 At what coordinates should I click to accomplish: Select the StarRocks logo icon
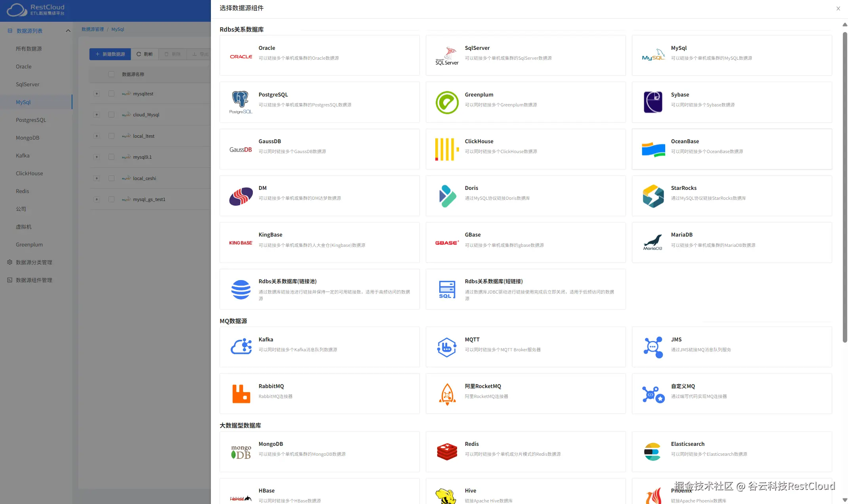(653, 196)
